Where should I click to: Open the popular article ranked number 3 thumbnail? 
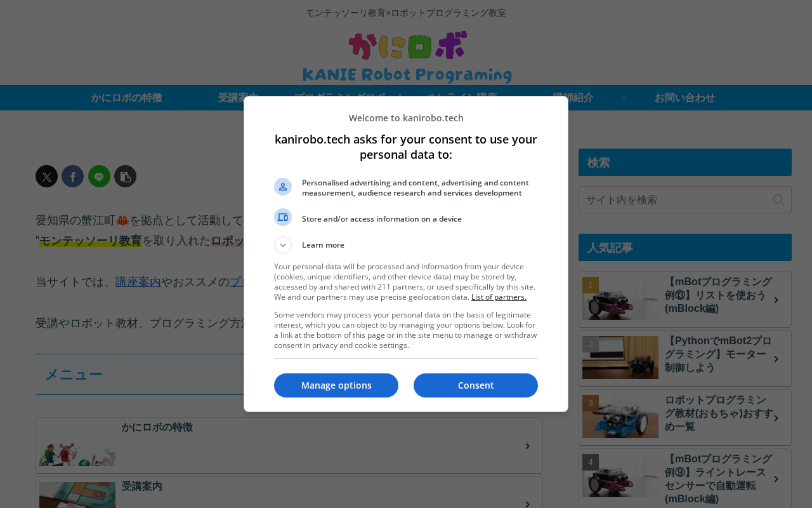(620, 417)
